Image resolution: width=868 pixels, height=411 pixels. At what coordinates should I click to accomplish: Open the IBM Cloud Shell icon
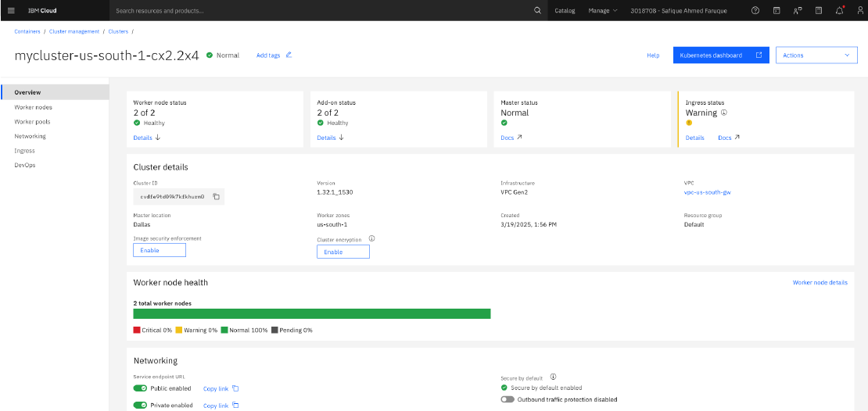click(x=777, y=10)
